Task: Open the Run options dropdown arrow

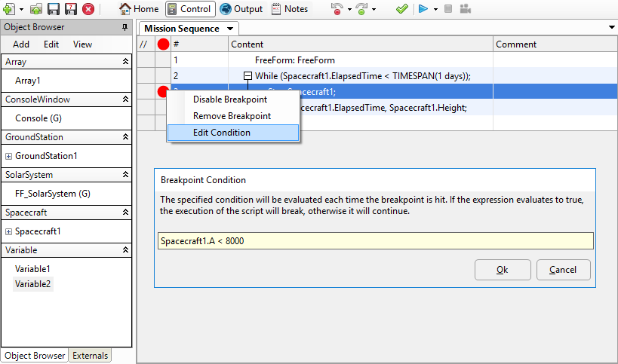Action: [435, 9]
